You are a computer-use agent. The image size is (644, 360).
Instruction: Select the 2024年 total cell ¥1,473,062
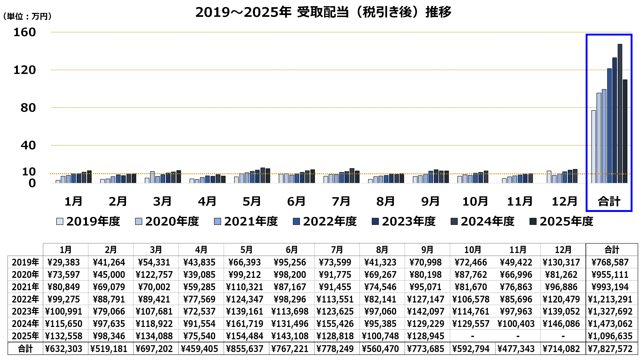(x=610, y=324)
